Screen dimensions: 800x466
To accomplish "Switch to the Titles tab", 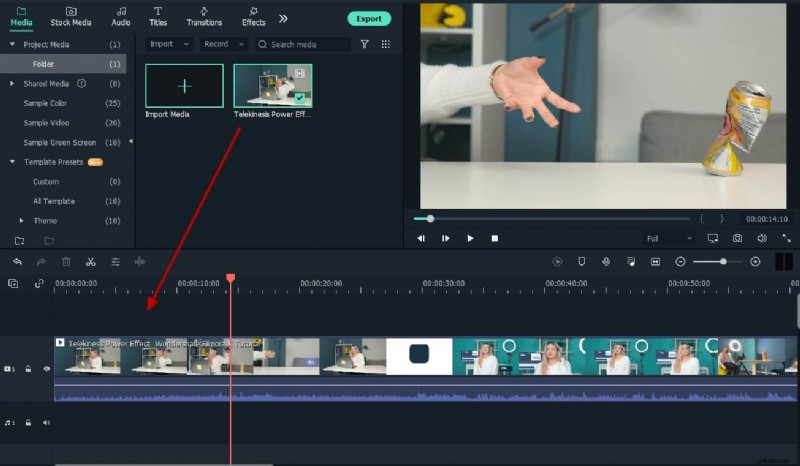I will click(158, 16).
